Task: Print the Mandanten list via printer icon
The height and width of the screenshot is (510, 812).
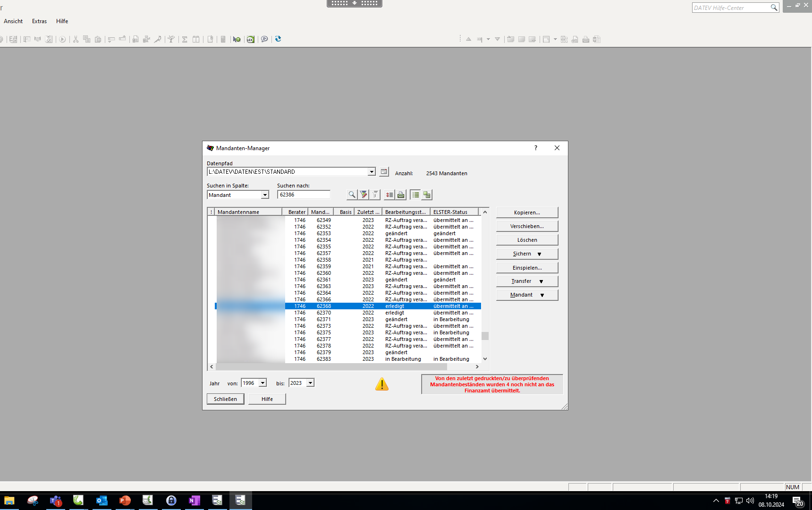Action: [401, 195]
